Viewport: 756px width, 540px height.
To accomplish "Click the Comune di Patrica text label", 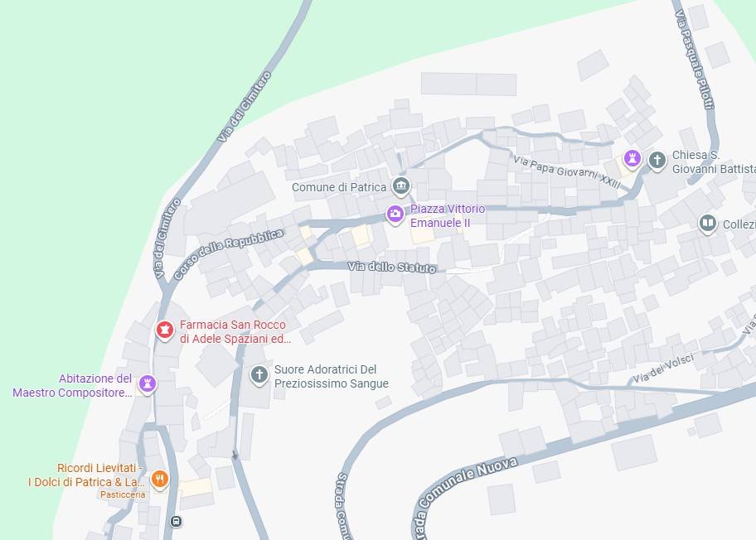I will [339, 187].
